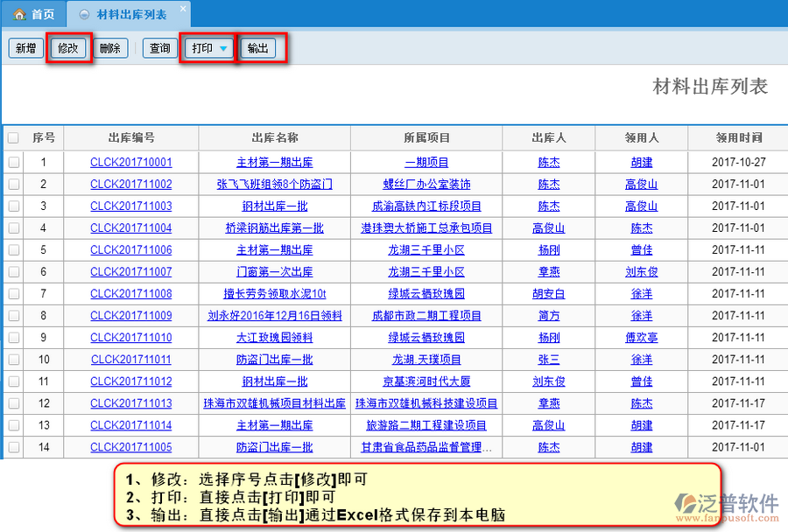Tick the checkbox for row 14
788x532 pixels.
coord(13,446)
